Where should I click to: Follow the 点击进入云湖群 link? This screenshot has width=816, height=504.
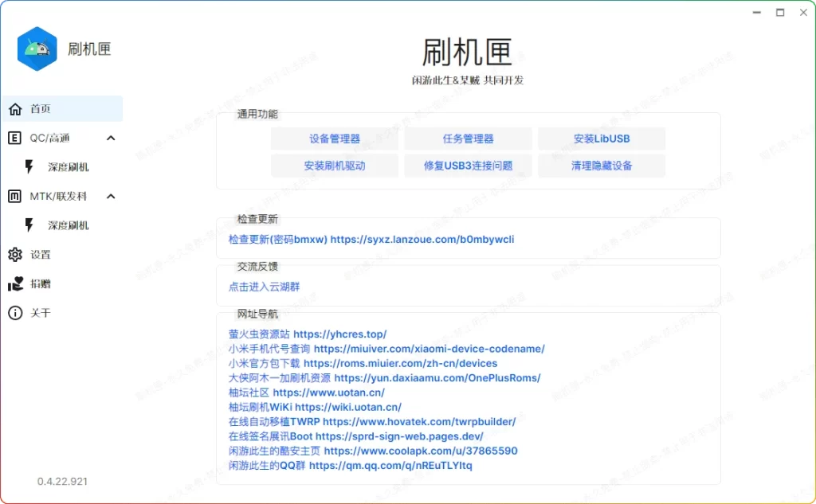point(264,287)
